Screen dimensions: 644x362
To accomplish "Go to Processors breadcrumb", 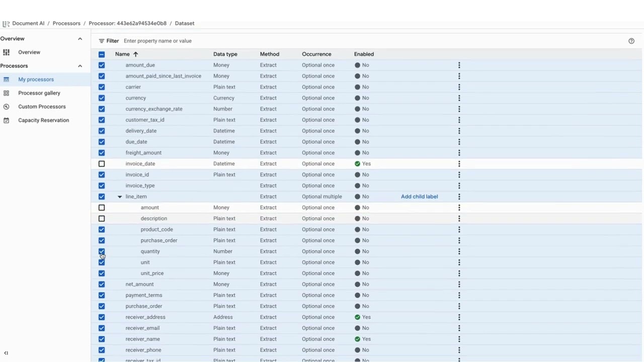I will point(66,23).
